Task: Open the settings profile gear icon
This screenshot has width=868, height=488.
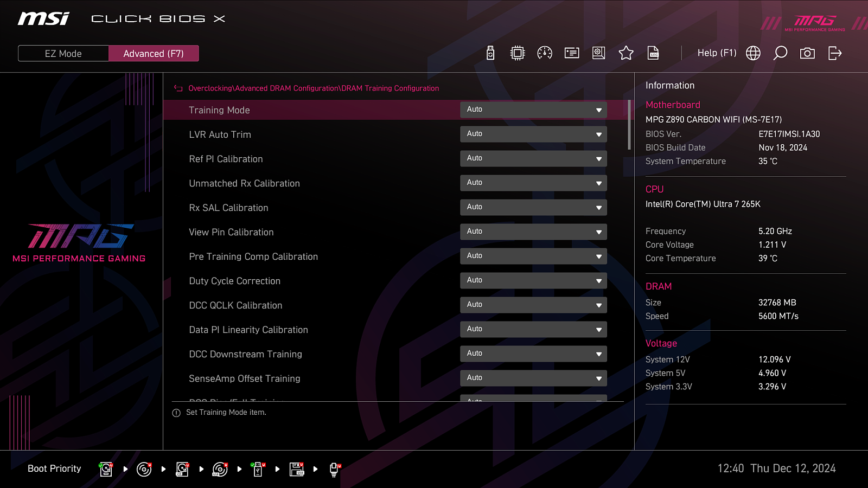Action: click(599, 53)
